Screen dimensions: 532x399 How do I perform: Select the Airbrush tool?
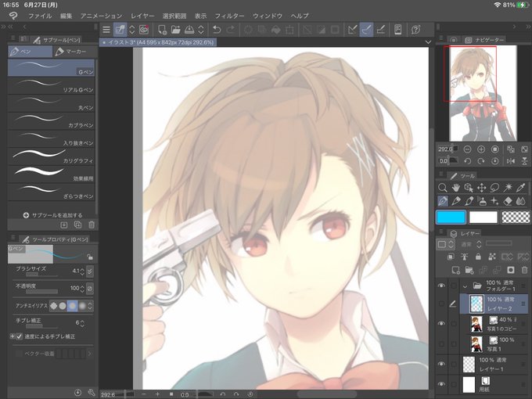coord(481,201)
